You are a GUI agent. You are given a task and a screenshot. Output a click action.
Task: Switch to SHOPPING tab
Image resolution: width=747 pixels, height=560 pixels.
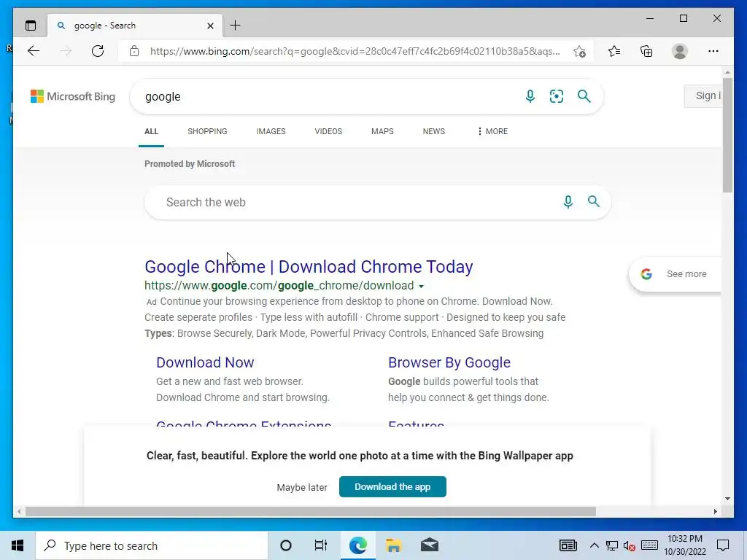[x=207, y=131]
